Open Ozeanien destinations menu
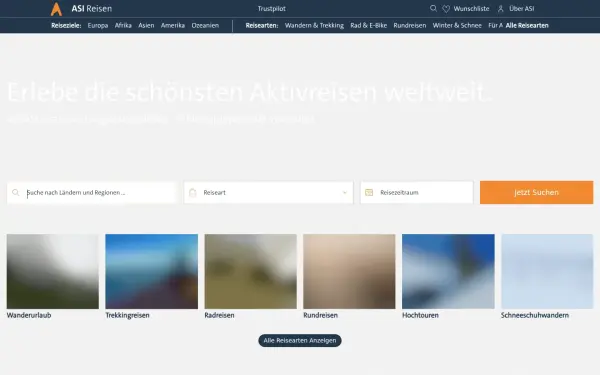 [205, 26]
